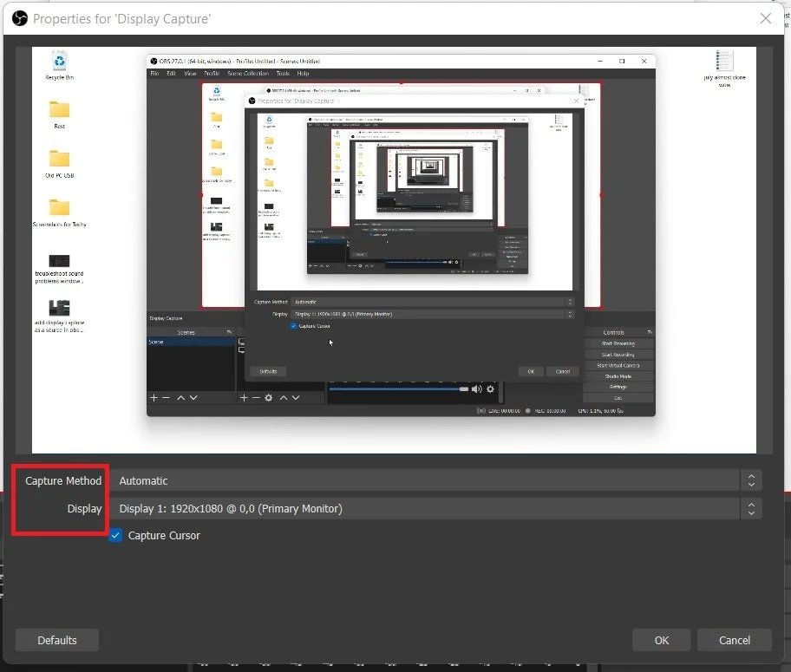Viewport: 791px width, 672px height.
Task: Click the up/down arrows of the Display combo box
Action: coord(751,508)
